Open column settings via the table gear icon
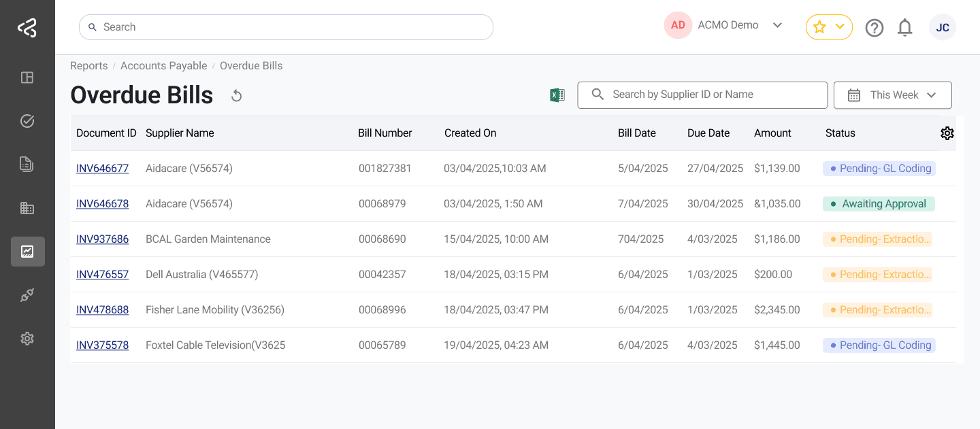The width and height of the screenshot is (980, 429). tap(947, 133)
